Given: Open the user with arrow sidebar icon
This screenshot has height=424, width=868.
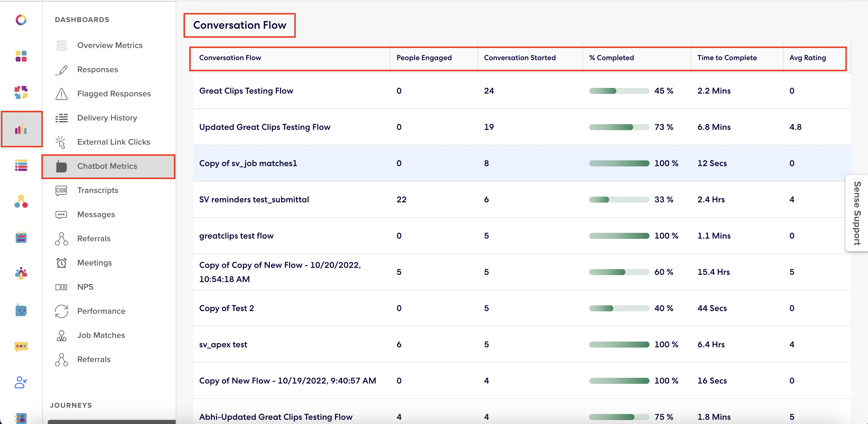Looking at the screenshot, I should click(x=21, y=382).
